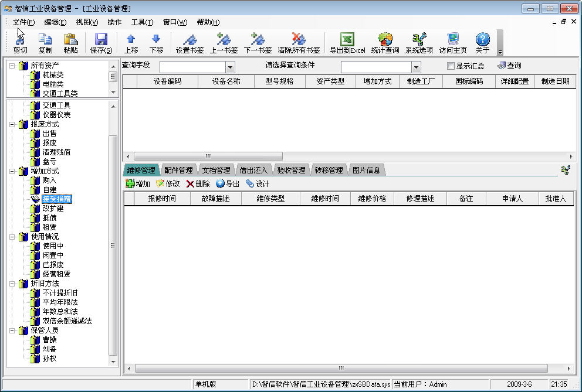Collapse the 折旧方法 tree node

(12, 284)
